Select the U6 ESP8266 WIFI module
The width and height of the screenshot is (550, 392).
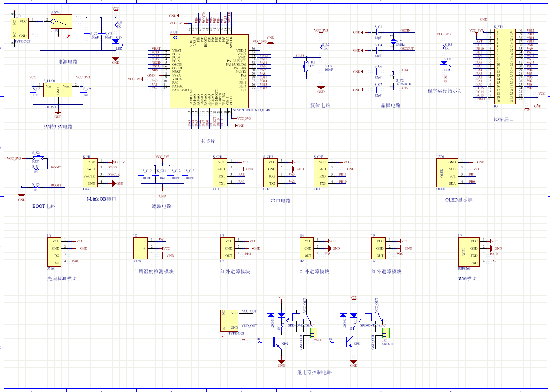(x=469, y=252)
